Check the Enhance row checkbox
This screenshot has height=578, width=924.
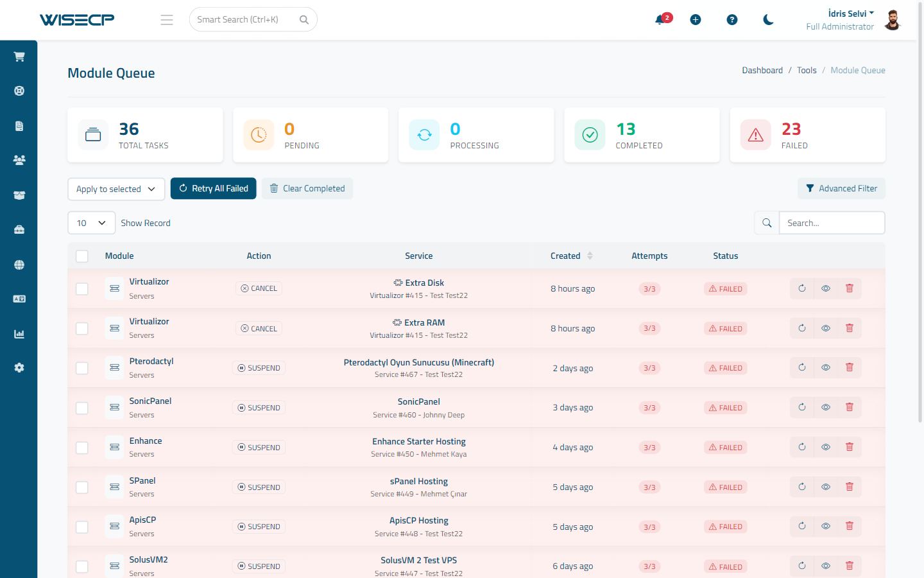click(82, 448)
